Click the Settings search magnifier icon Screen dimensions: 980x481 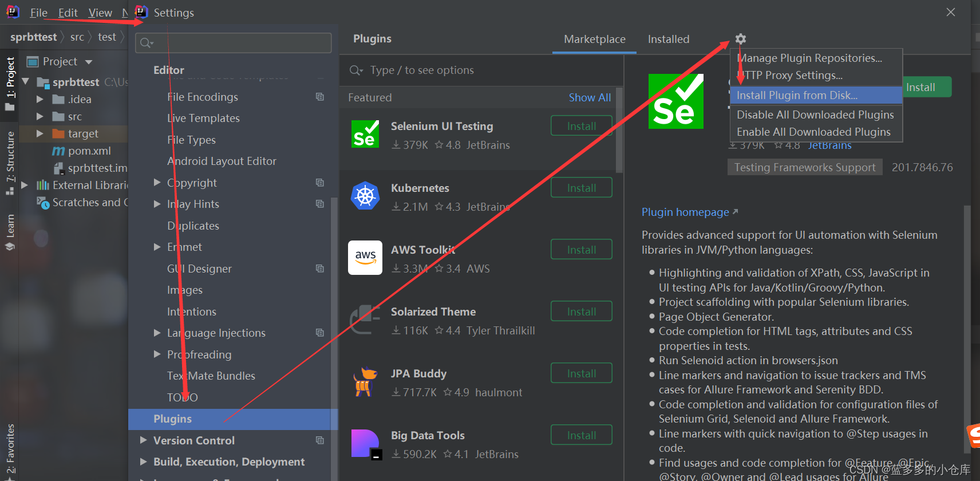tap(147, 43)
